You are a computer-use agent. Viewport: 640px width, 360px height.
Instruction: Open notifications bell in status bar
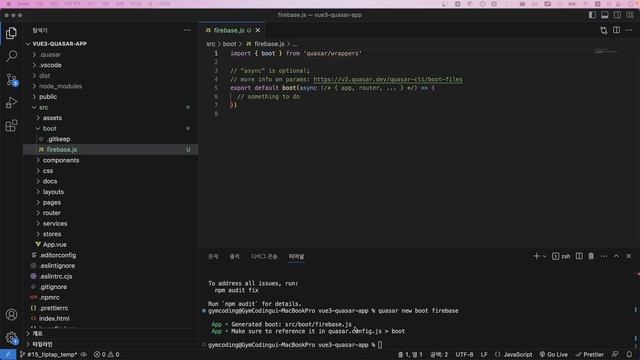click(x=629, y=354)
